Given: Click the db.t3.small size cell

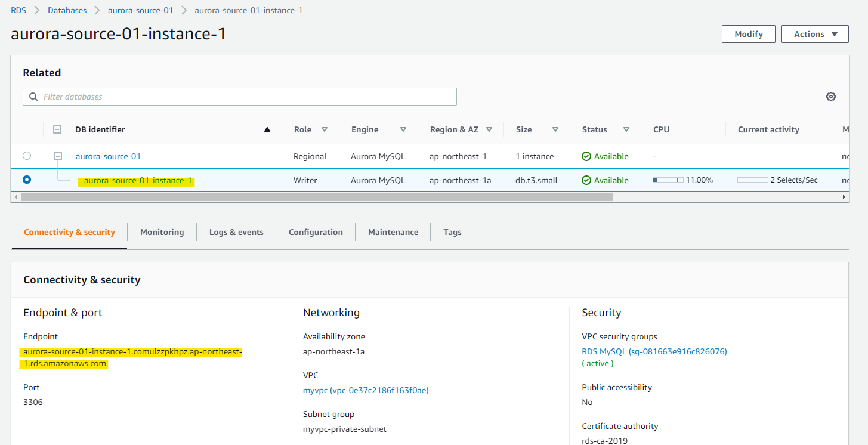Looking at the screenshot, I should 536,180.
